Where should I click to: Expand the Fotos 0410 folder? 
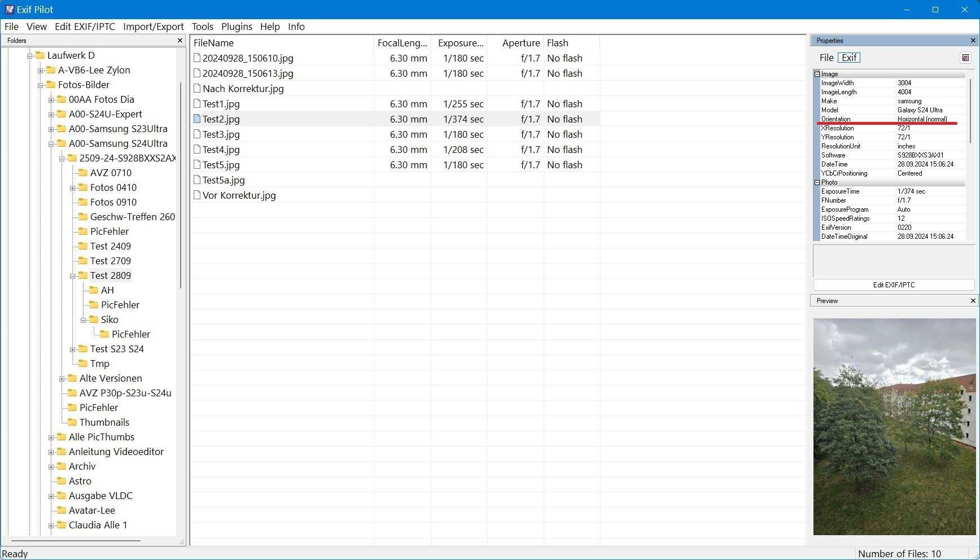pos(72,188)
